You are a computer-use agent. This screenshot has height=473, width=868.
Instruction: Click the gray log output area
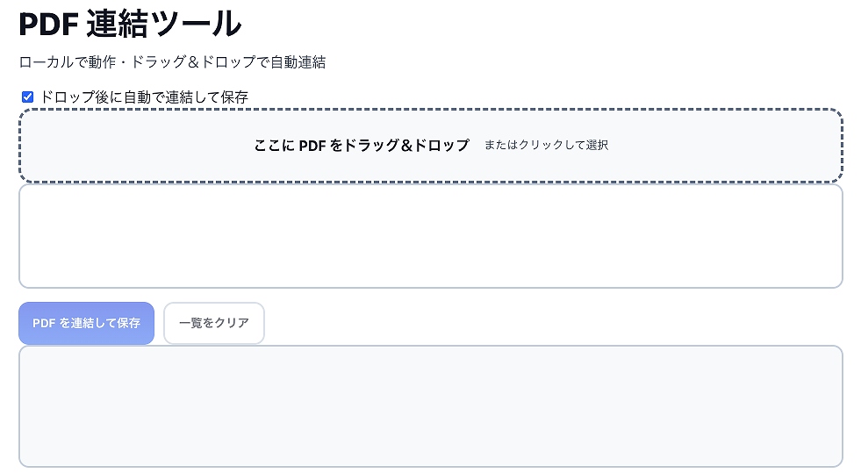[x=430, y=405]
